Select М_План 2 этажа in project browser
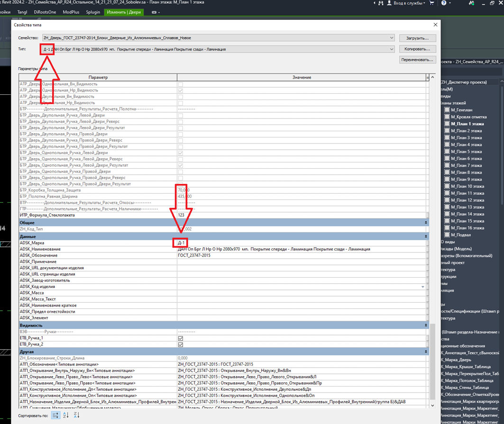Image resolution: width=504 pixels, height=424 pixels. click(466, 131)
